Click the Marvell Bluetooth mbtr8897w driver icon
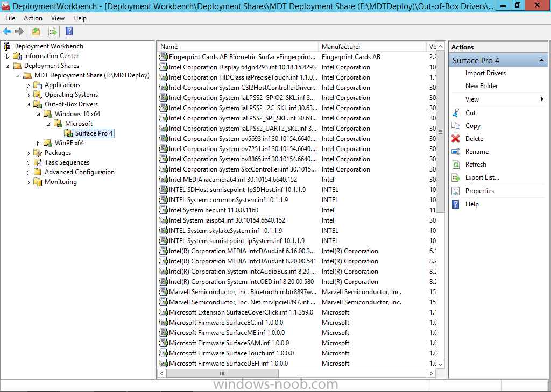Image resolution: width=551 pixels, height=392 pixels. tap(164, 292)
